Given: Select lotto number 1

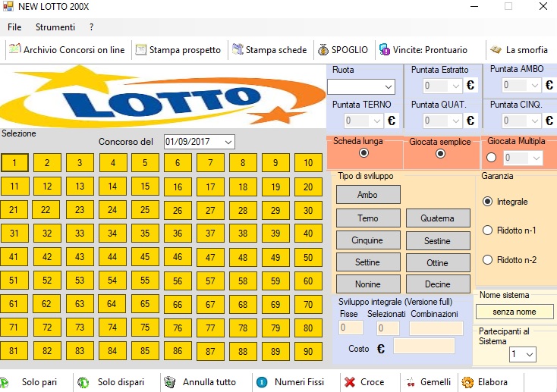Looking at the screenshot, I should click(14, 163).
